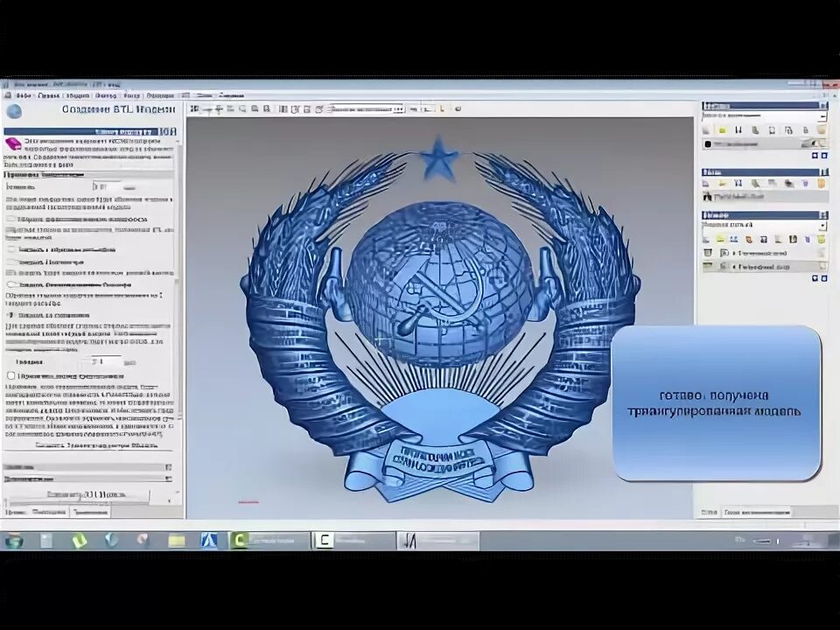The image size is (840, 630).
Task: Click the pink help book icon in left panel
Action: click(x=13, y=143)
